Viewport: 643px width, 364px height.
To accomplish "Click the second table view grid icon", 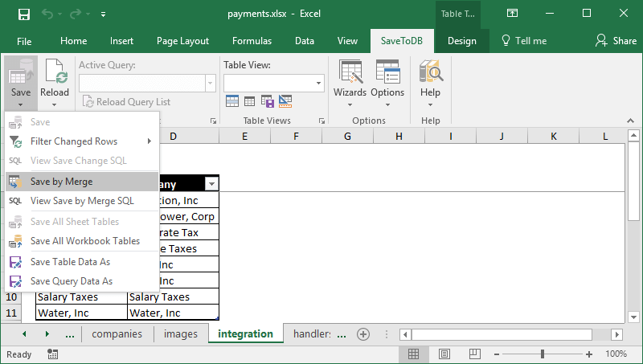I will [249, 100].
